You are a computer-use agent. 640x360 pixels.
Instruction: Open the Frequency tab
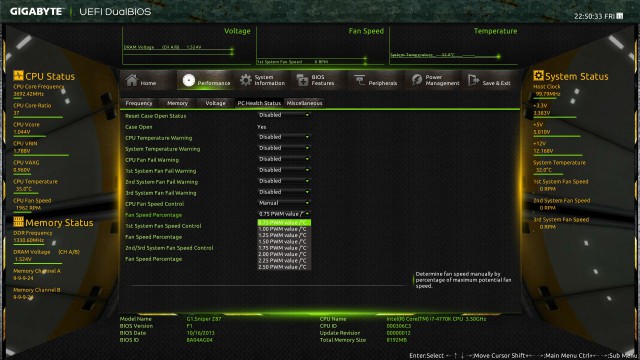(x=139, y=103)
